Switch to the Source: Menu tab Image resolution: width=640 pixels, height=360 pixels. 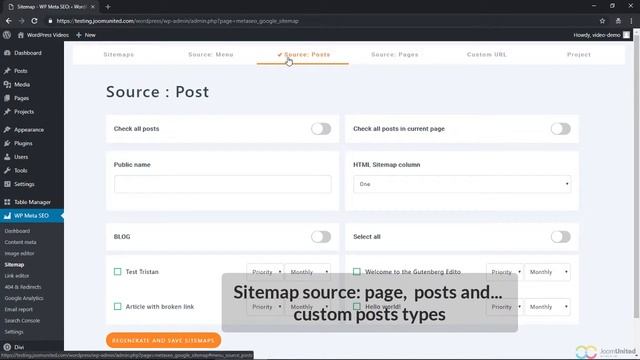211,55
